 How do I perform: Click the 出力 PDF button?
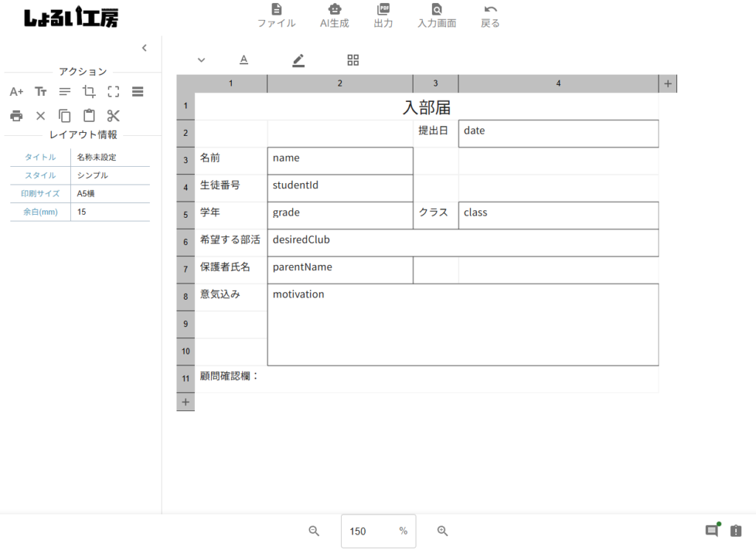click(383, 16)
